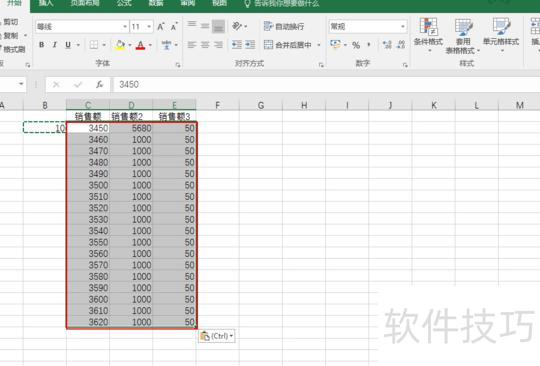Align cell text to the middle

click(x=205, y=25)
